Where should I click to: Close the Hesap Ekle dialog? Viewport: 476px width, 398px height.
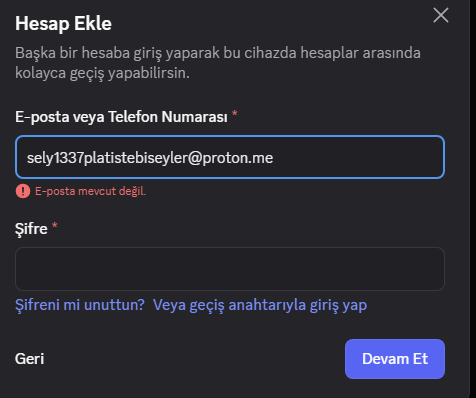(441, 15)
